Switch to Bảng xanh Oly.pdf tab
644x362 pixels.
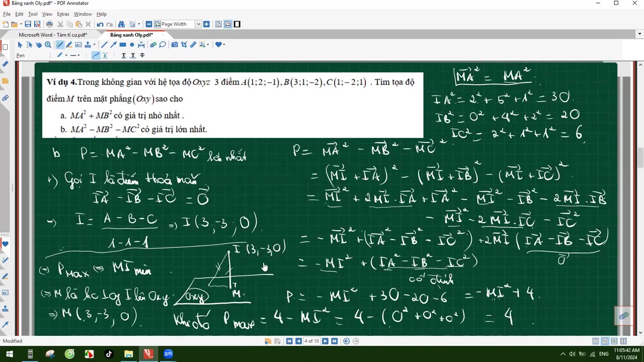click(x=131, y=35)
